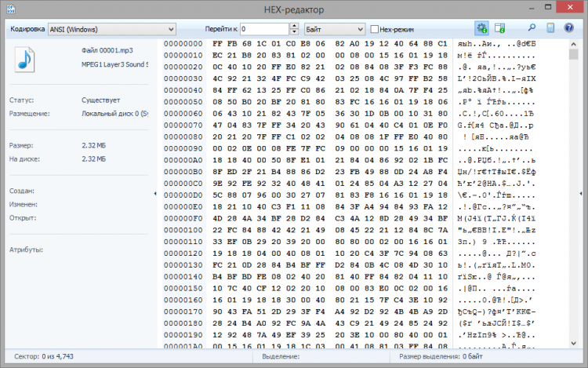Open the Кодировка ANSI (Windows) dropdown

click(112, 29)
